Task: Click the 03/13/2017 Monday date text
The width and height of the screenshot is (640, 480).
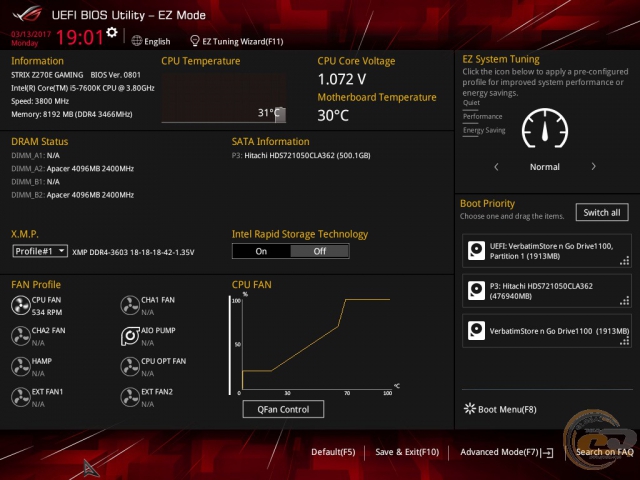Action: coord(31,38)
